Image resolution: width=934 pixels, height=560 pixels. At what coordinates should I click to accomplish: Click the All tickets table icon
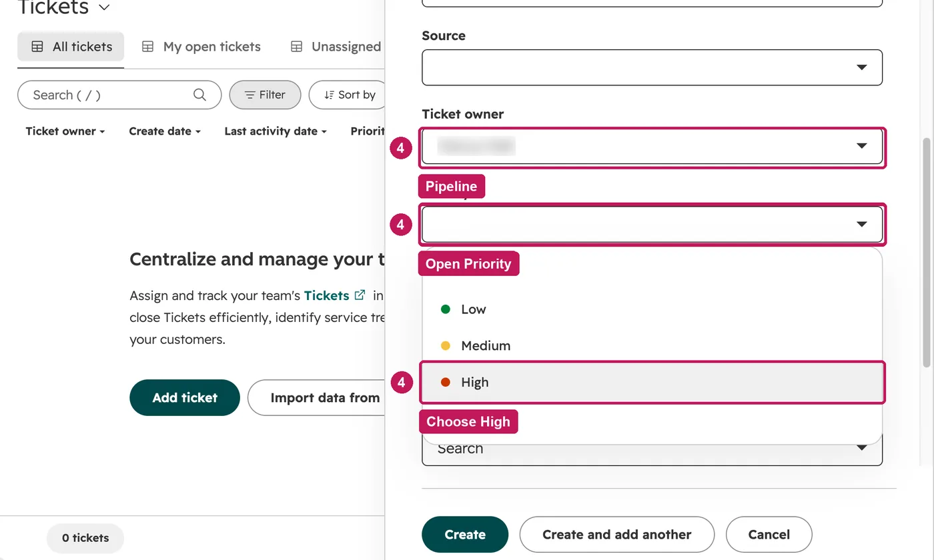coord(38,47)
